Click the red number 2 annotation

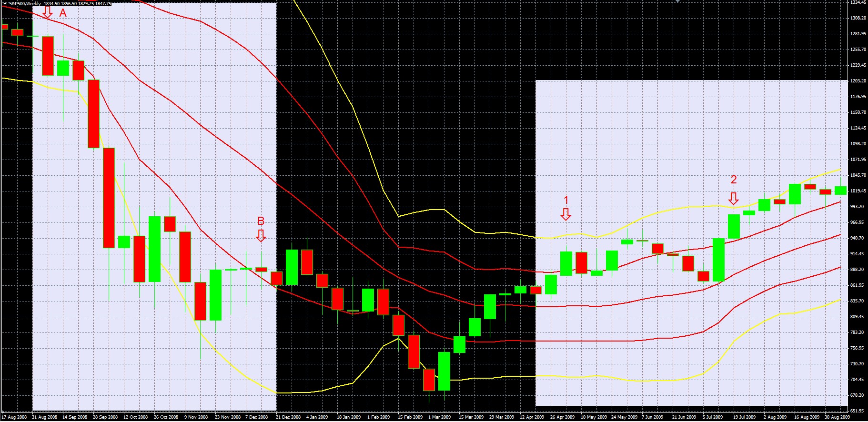734,180
